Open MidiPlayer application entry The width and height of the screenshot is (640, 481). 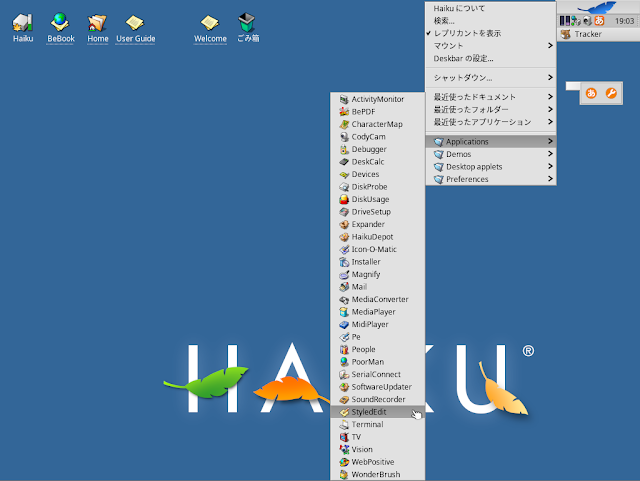coord(378,325)
